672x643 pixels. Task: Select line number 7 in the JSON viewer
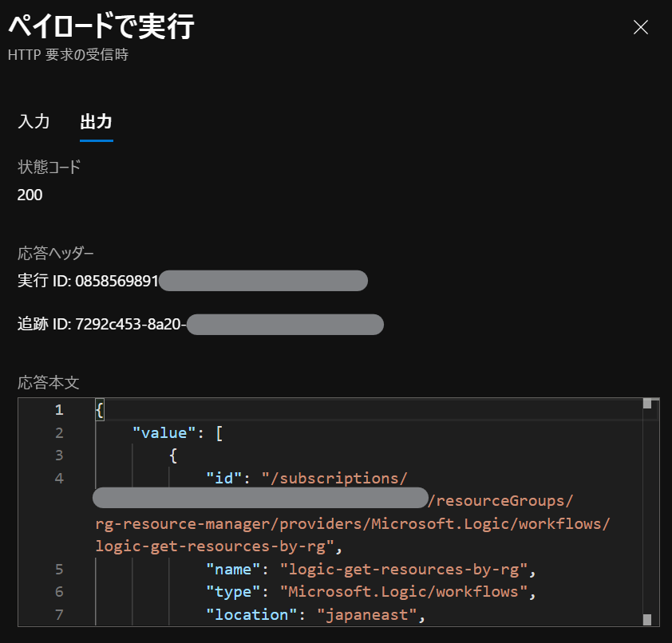59,614
